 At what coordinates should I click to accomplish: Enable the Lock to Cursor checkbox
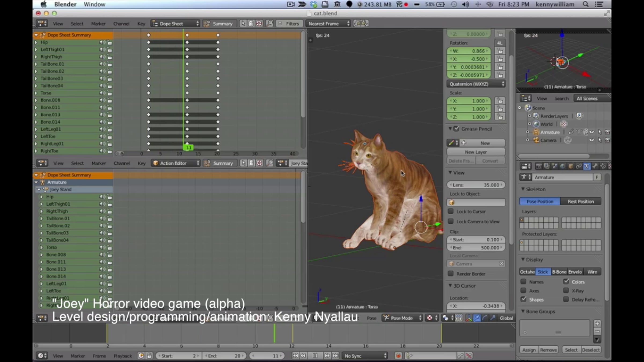(x=451, y=212)
